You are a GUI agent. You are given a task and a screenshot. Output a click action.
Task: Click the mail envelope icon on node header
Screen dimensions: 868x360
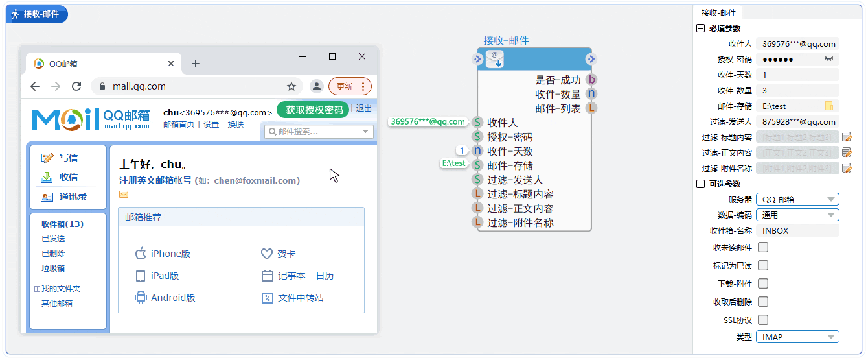[x=495, y=59]
